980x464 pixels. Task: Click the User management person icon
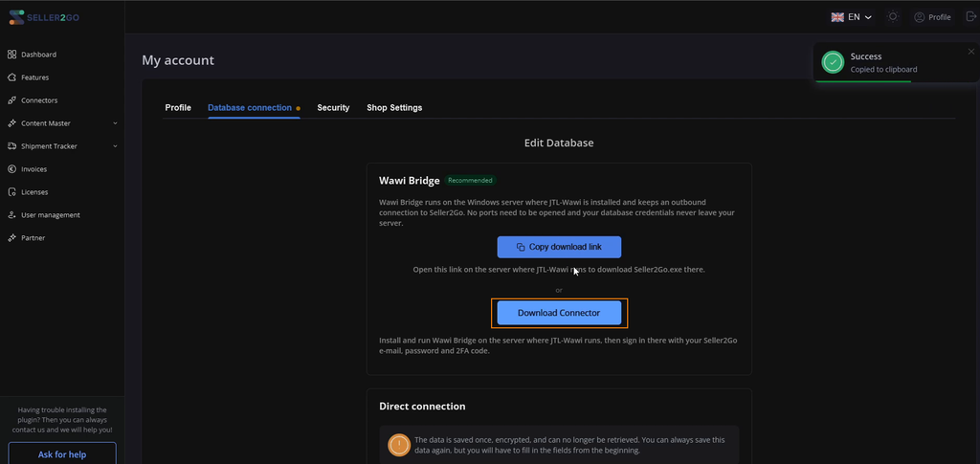[11, 215]
